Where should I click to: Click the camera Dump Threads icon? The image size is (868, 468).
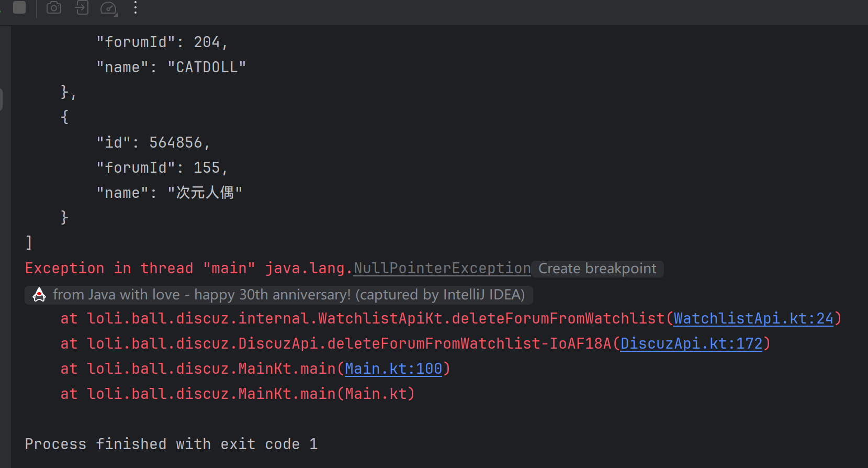pyautogui.click(x=54, y=7)
